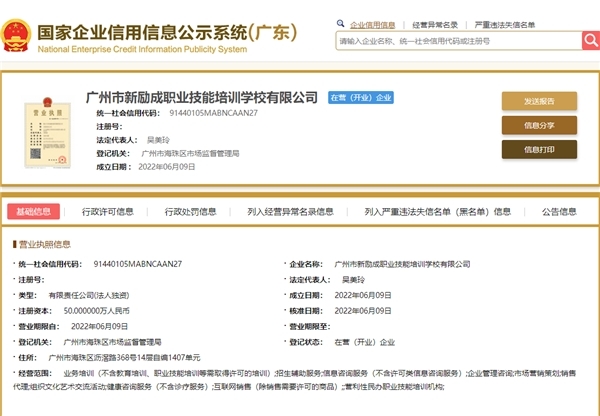Click legal representative 吴美玲 in header
Screen dimensions: 600x416
coord(158,140)
